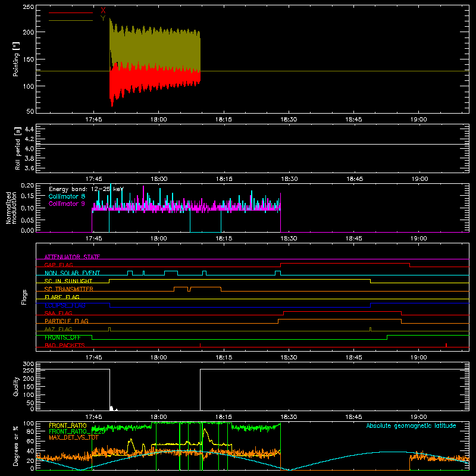Screen dimensions: 476x476
Task: Select the magenta 'Collimator 9' legend text
Action: (x=67, y=203)
